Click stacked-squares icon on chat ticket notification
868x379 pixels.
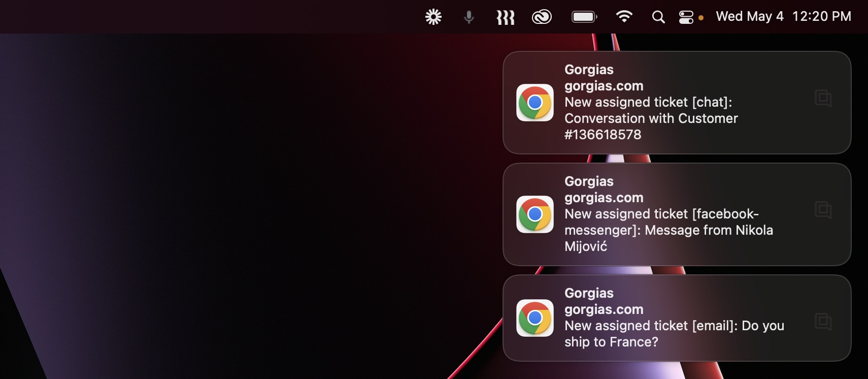tap(823, 98)
